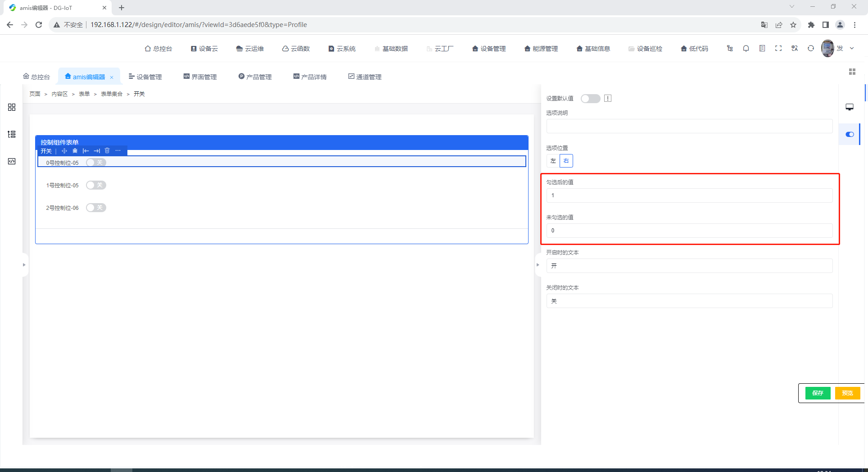Click the refresh icon in the top bar
Viewport: 868px width, 472px height.
pos(811,48)
